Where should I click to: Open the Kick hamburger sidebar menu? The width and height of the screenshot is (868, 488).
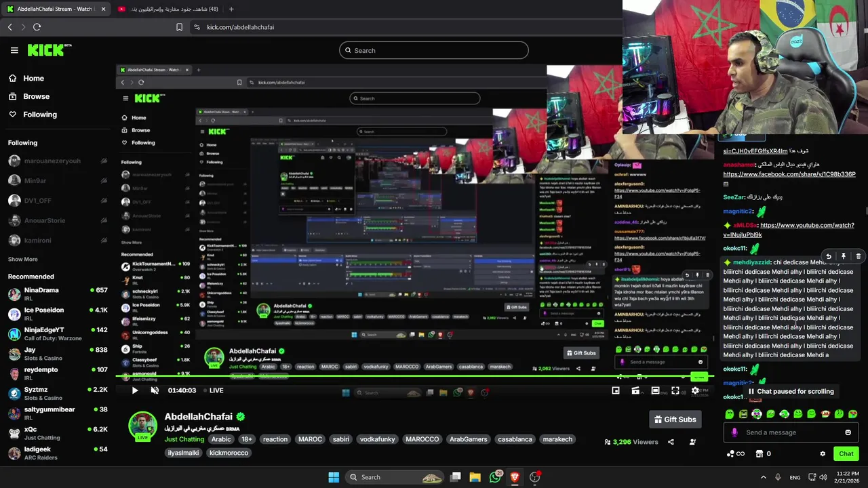click(x=14, y=50)
